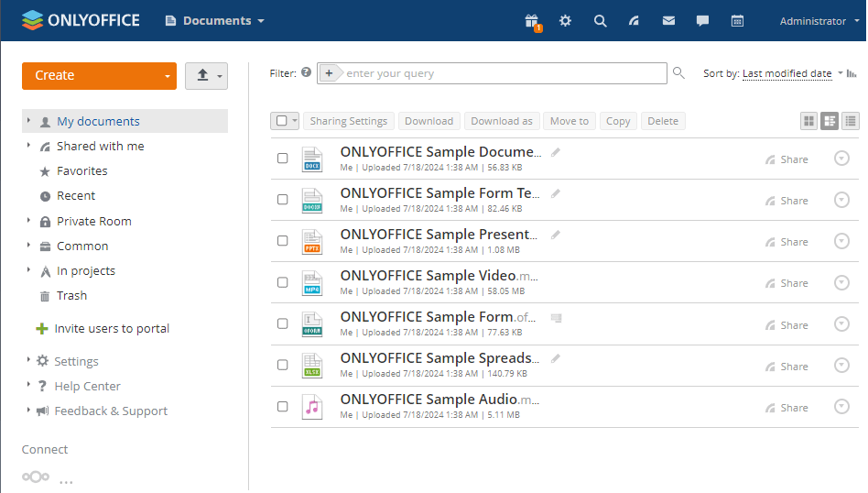The image size is (868, 493).
Task: Open portal settings gear icon in header
Action: pyautogui.click(x=565, y=21)
